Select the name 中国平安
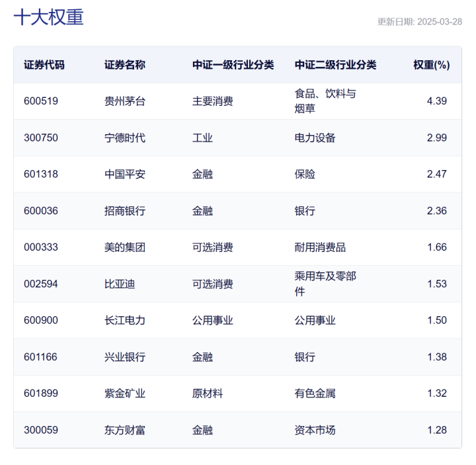 (125, 175)
